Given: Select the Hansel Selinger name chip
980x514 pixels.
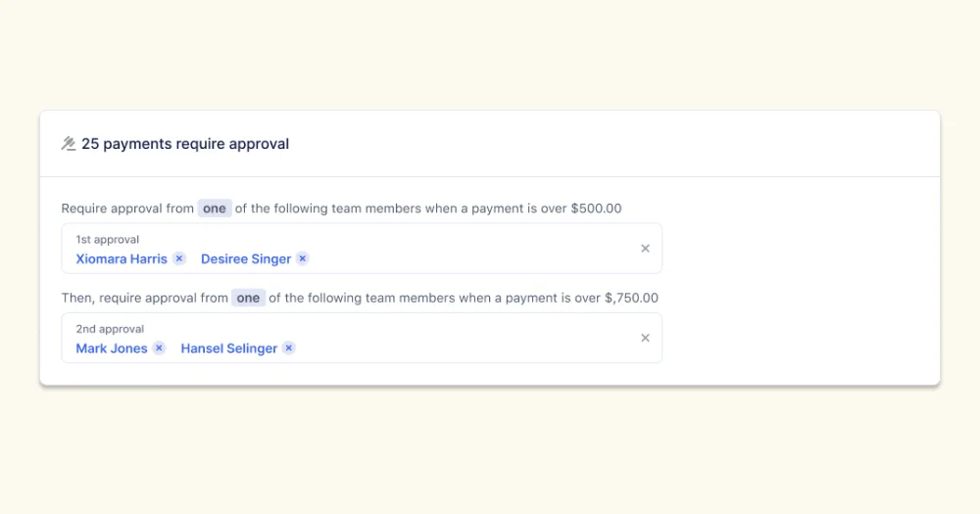Looking at the screenshot, I should pos(228,348).
